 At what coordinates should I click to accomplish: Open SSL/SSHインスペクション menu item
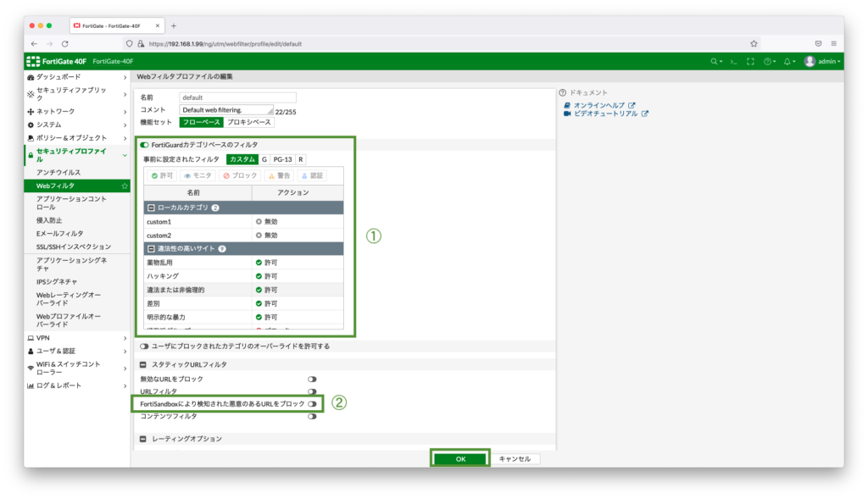coord(74,247)
